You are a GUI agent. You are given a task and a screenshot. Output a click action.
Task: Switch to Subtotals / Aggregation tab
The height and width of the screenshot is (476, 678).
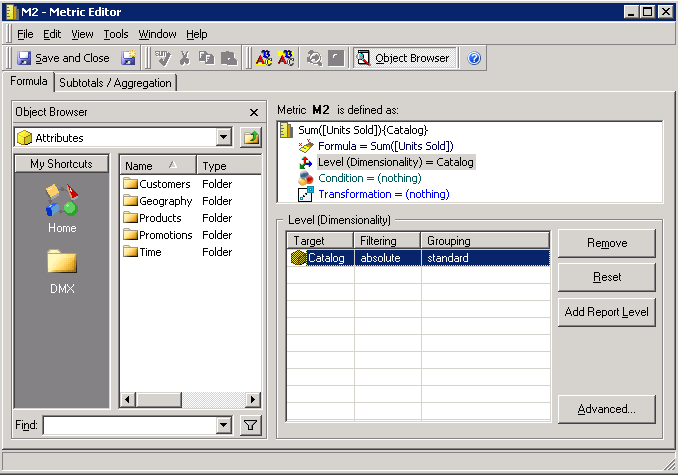(x=116, y=83)
